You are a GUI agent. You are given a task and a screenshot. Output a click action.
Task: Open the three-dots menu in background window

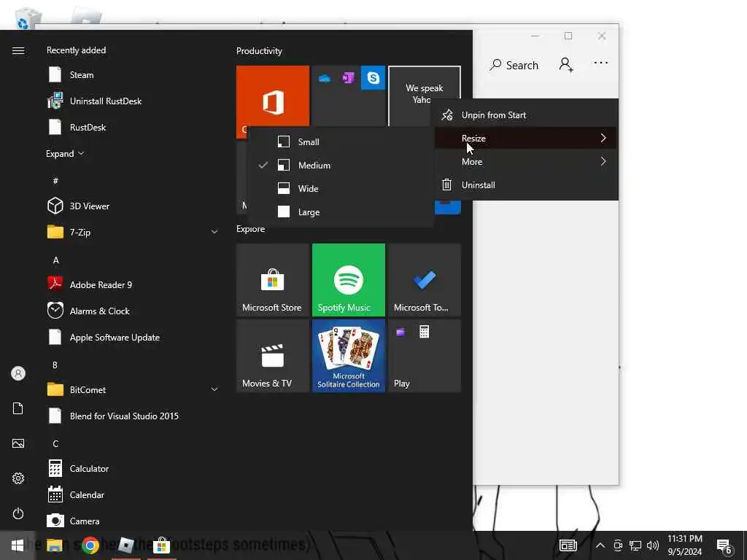(x=601, y=63)
